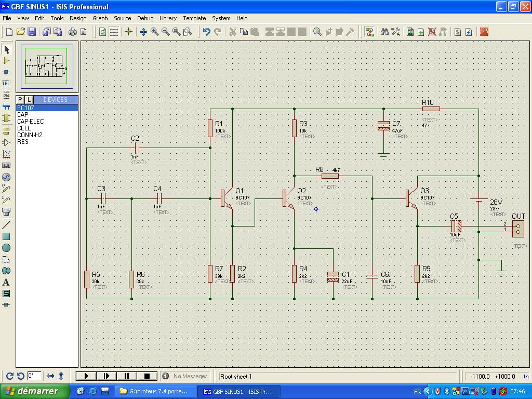The image size is (532, 399).
Task: Open the Debug menu
Action: [x=145, y=18]
